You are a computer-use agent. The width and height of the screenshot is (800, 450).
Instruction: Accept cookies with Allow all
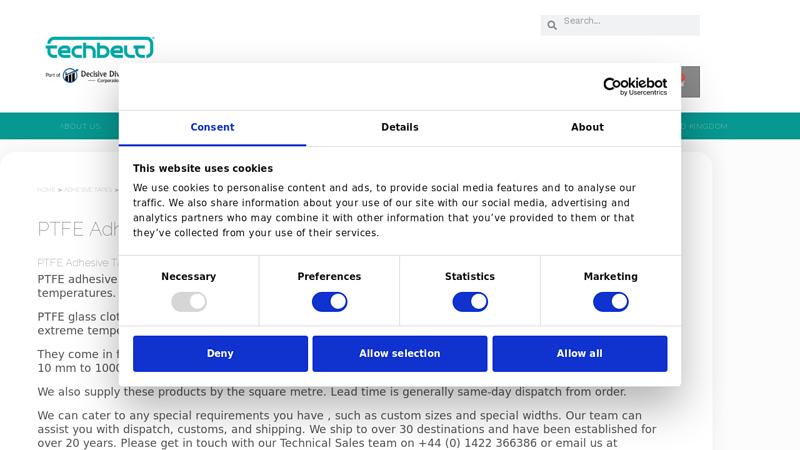pyautogui.click(x=580, y=354)
